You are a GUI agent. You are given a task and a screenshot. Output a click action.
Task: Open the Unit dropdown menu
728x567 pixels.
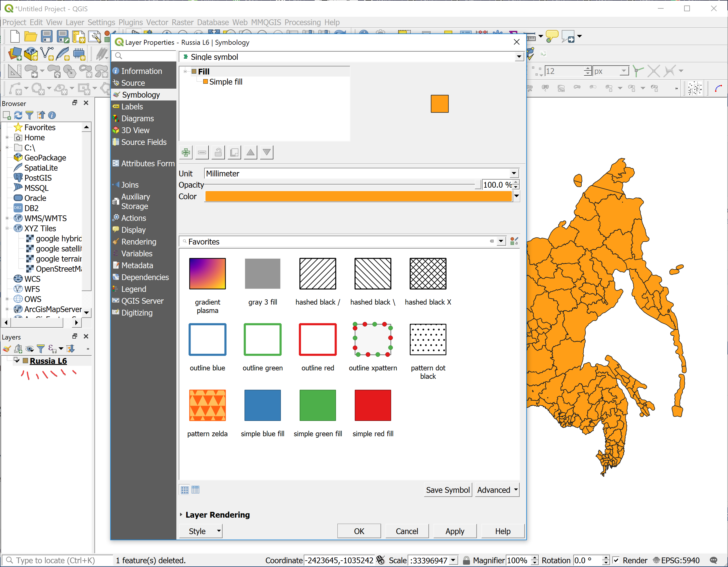[x=513, y=173]
